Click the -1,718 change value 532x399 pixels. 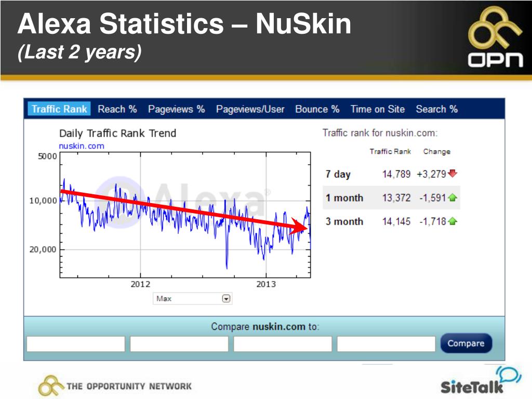pyautogui.click(x=433, y=221)
